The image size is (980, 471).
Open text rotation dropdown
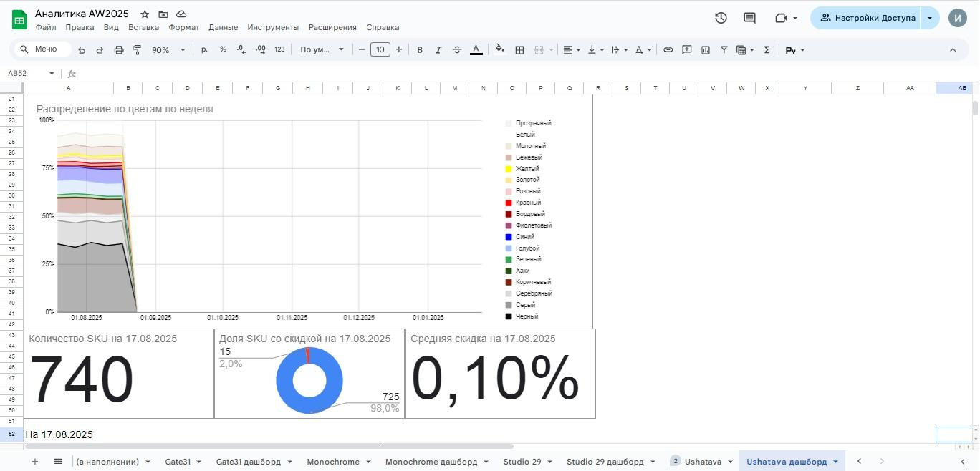[x=643, y=49]
